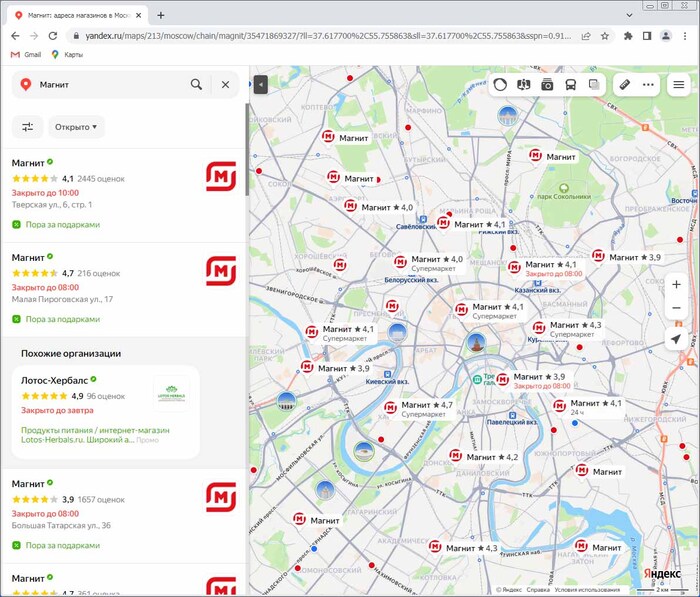
Task: Open the panoramas camera icon
Action: point(547,84)
